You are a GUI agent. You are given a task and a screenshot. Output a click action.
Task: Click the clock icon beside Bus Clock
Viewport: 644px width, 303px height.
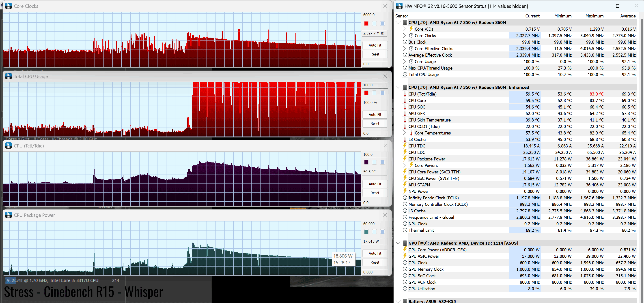(405, 42)
